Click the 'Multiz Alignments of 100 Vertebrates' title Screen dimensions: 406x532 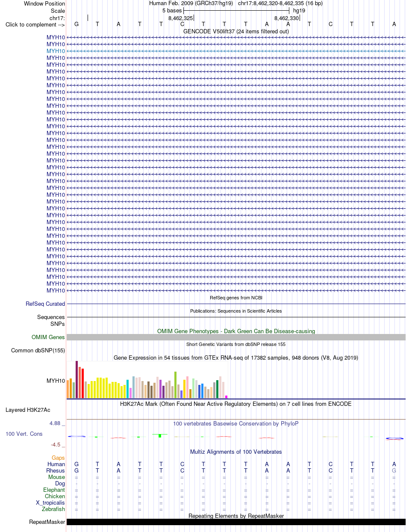tap(236, 452)
